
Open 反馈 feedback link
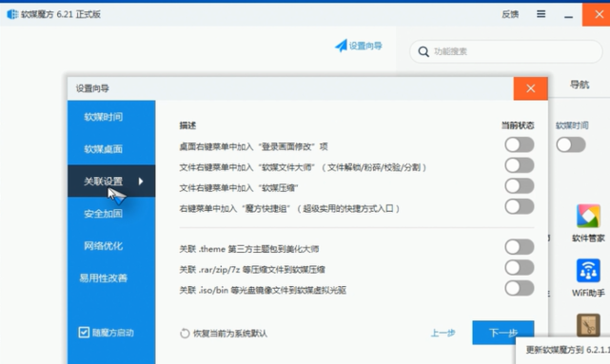510,14
